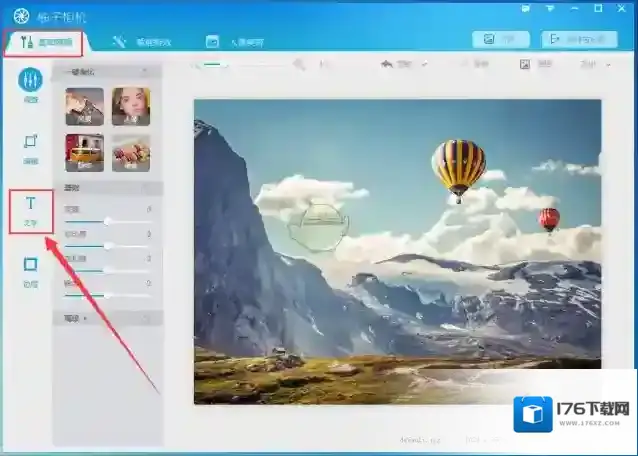Viewport: 638px width, 456px height.
Task: Open the Adjust sliders tool in sidebar
Action: click(30, 84)
